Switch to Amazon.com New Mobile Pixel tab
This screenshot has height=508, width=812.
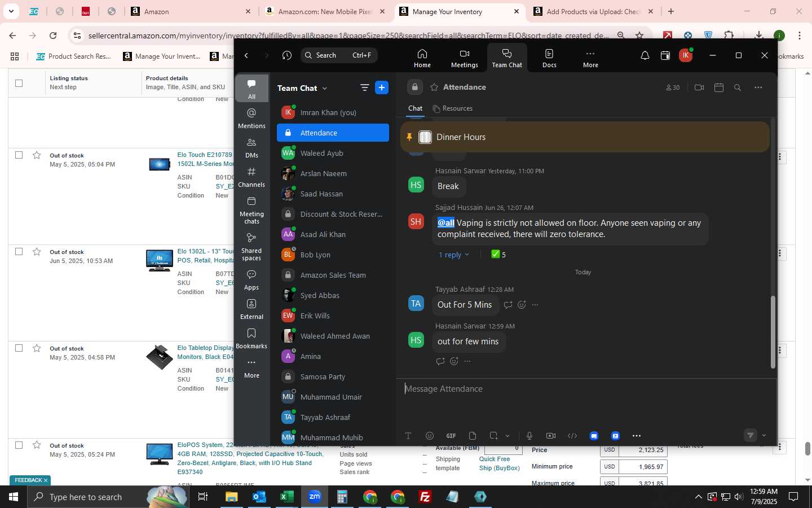[x=325, y=11]
